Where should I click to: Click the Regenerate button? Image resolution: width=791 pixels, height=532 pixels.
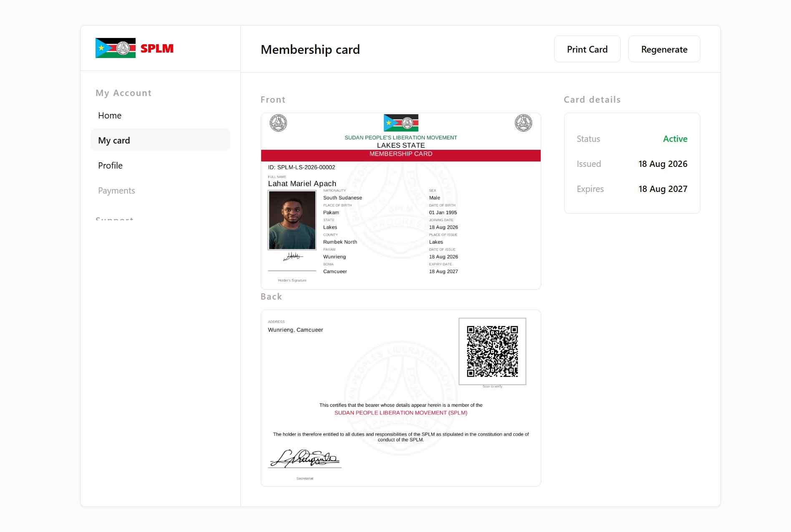pyautogui.click(x=664, y=49)
